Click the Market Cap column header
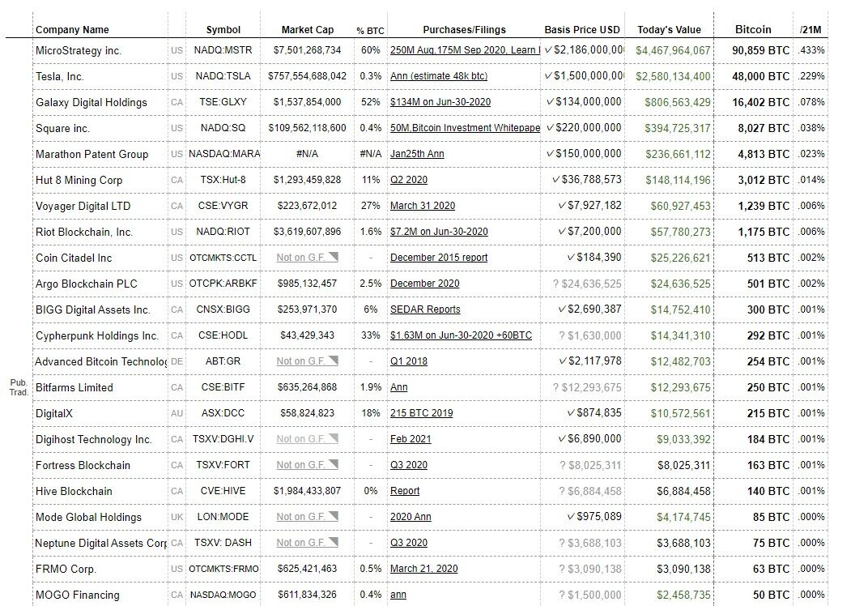This screenshot has height=606, width=868. tap(307, 29)
